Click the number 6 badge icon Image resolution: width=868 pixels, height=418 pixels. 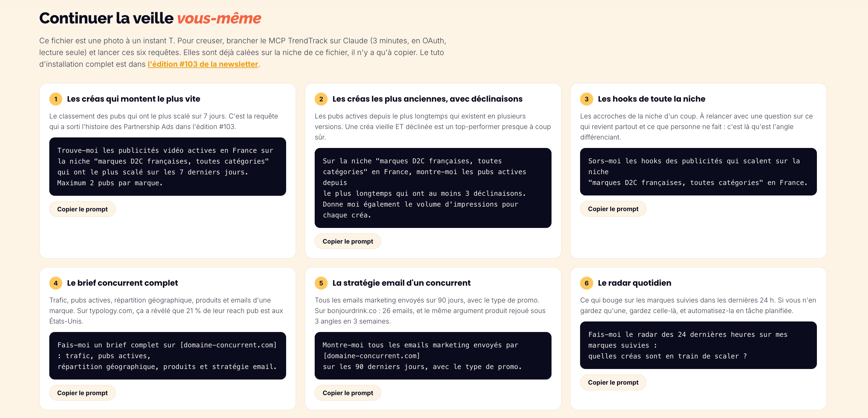click(x=587, y=283)
